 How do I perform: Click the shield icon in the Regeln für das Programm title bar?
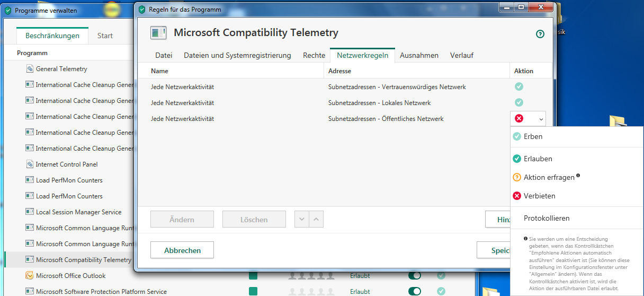pos(141,9)
